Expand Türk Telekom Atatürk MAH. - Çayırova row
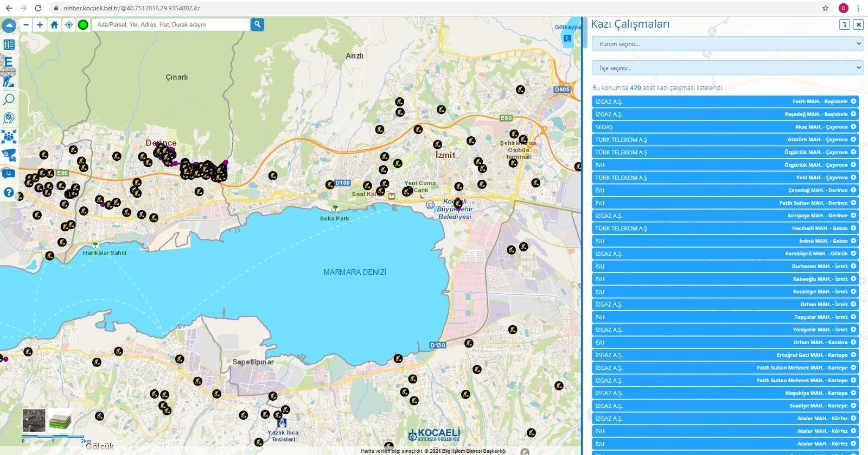868x455 pixels. coord(725,140)
